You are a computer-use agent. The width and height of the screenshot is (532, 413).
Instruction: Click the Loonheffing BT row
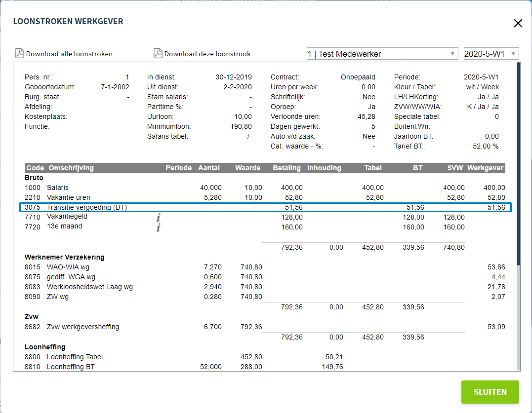click(265, 367)
